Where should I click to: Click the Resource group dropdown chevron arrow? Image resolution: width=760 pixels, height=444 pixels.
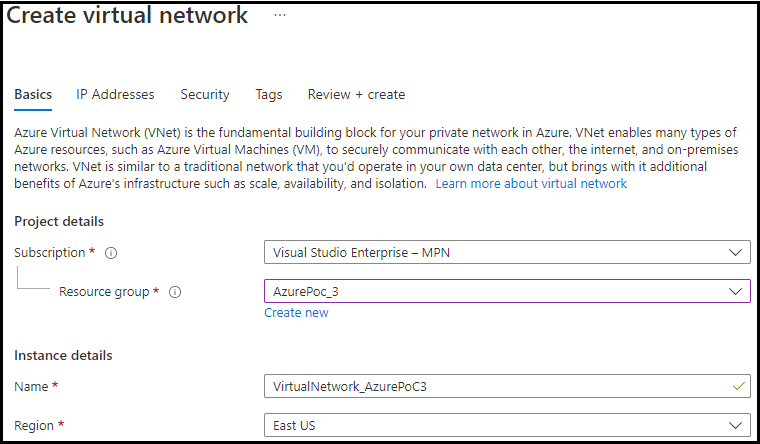pos(737,292)
